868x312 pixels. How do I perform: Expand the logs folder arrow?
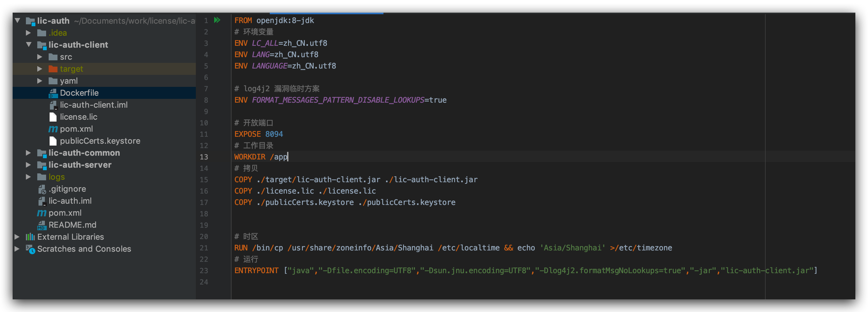(29, 177)
